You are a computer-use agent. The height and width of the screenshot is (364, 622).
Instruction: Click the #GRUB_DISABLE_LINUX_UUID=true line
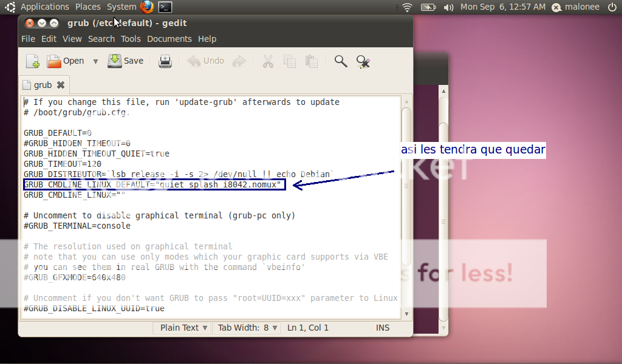94,308
